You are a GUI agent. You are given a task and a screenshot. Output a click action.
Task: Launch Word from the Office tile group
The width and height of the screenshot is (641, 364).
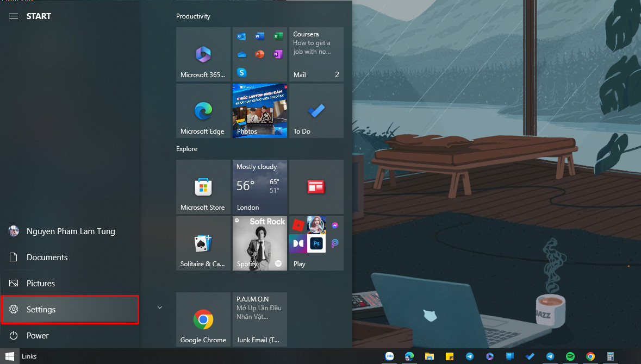tap(259, 36)
